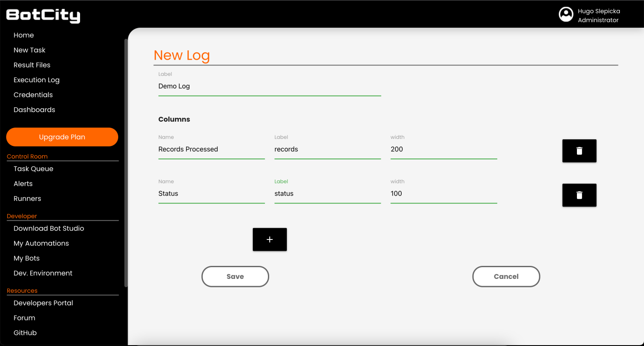Click the Upgrade Plan button
644x346 pixels.
coord(62,137)
